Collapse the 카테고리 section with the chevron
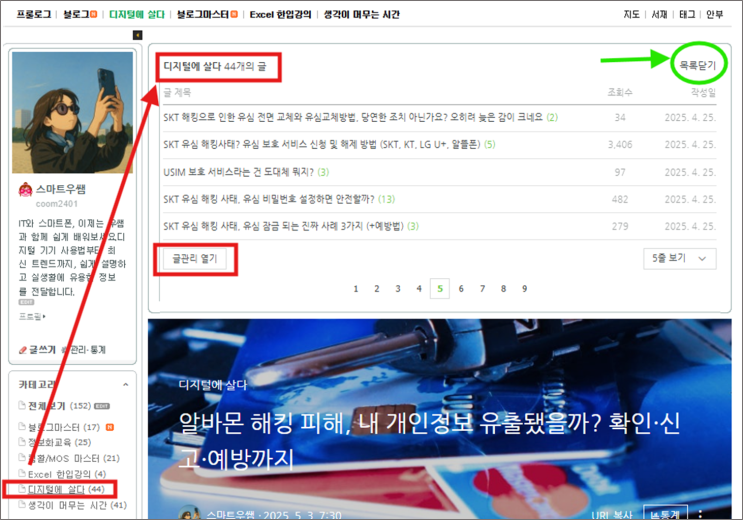Viewport: 743px width, 520px height. (126, 384)
